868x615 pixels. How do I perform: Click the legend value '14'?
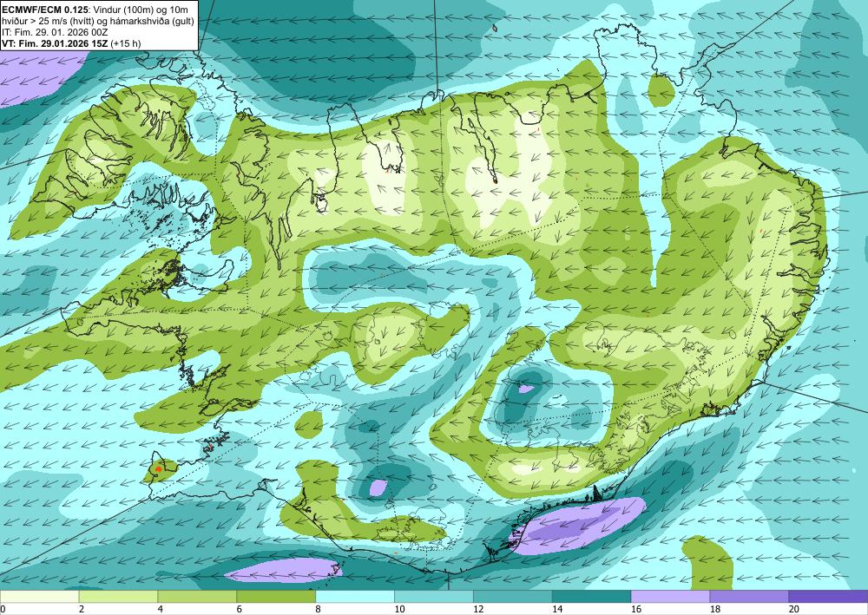pos(557,609)
